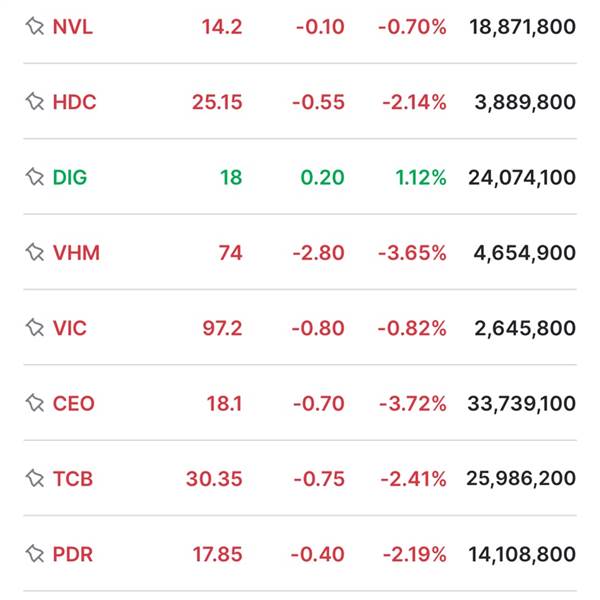Pin the TCB stock row
Viewport: 600px width, 600px height.
click(x=35, y=479)
